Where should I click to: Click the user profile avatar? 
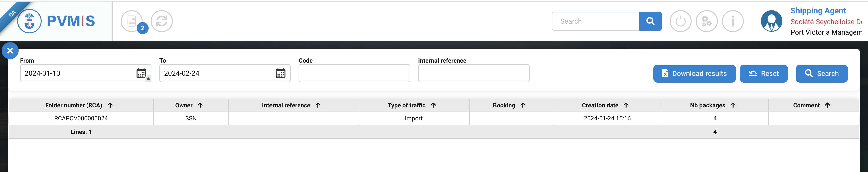(771, 21)
